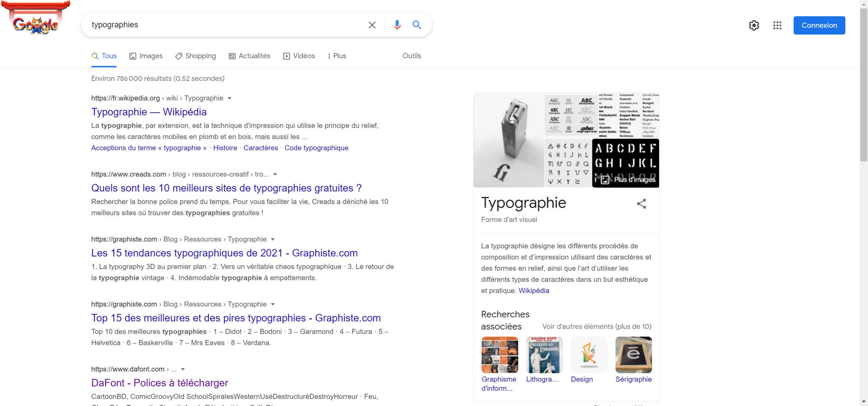Clear the search box with the X
Image resolution: width=868 pixels, height=406 pixels.
tap(372, 25)
